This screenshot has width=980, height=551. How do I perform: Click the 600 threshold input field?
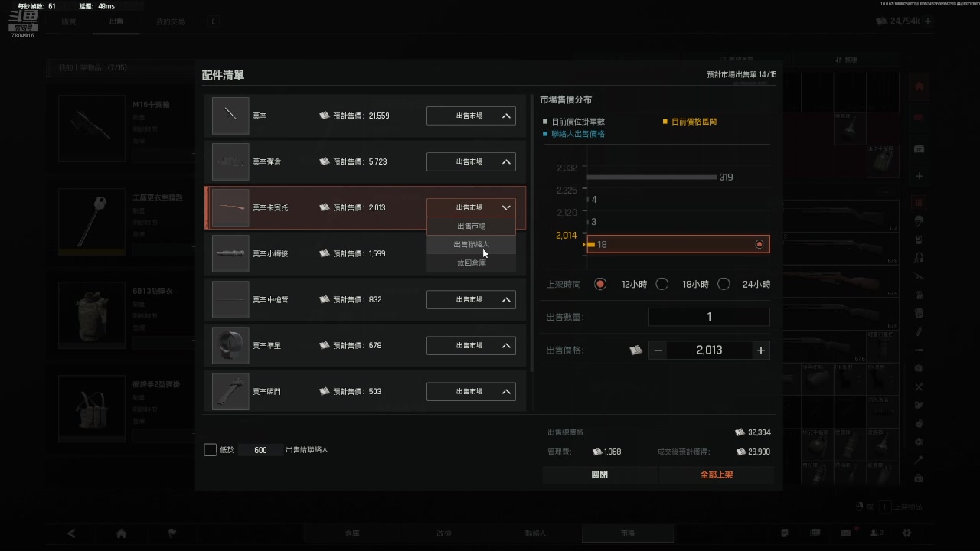(x=260, y=450)
